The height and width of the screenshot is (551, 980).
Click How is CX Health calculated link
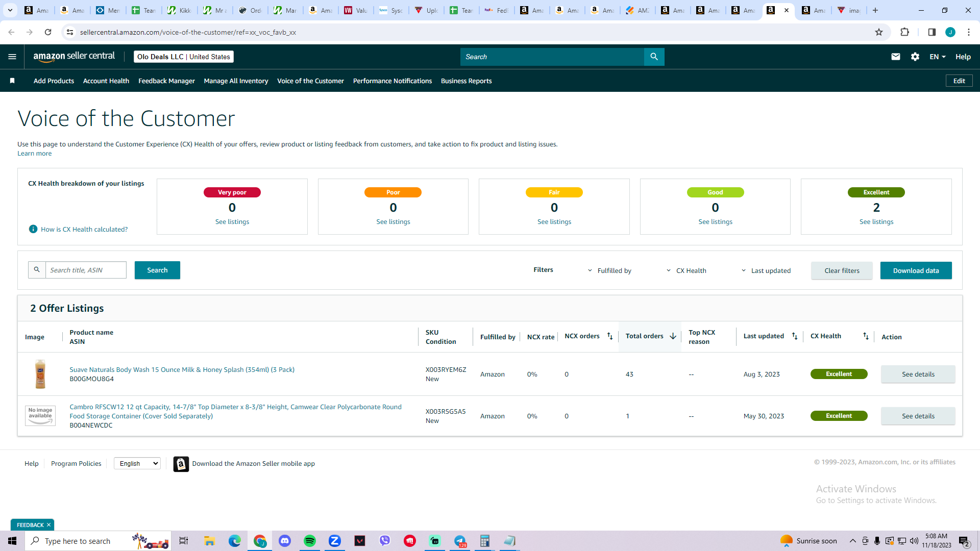click(84, 229)
